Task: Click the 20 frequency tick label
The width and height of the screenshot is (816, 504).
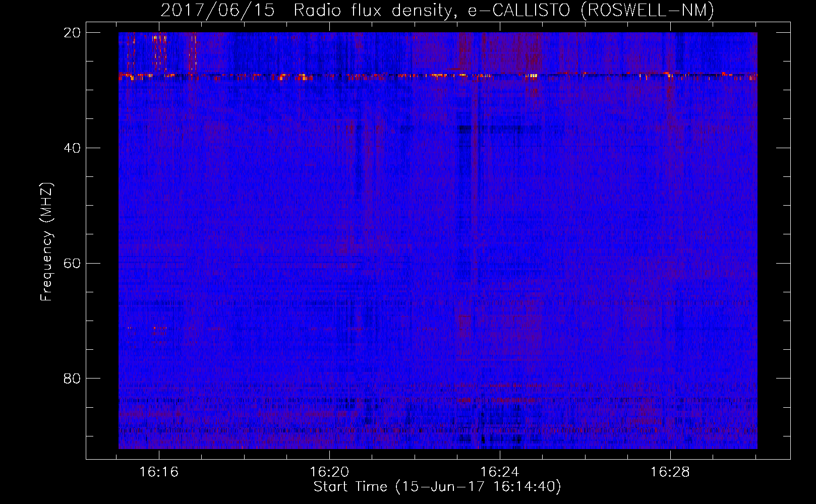Action: 73,33
